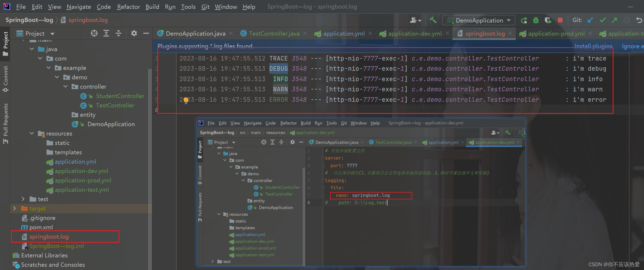
Task: Open Git history clock icon
Action: [627, 20]
